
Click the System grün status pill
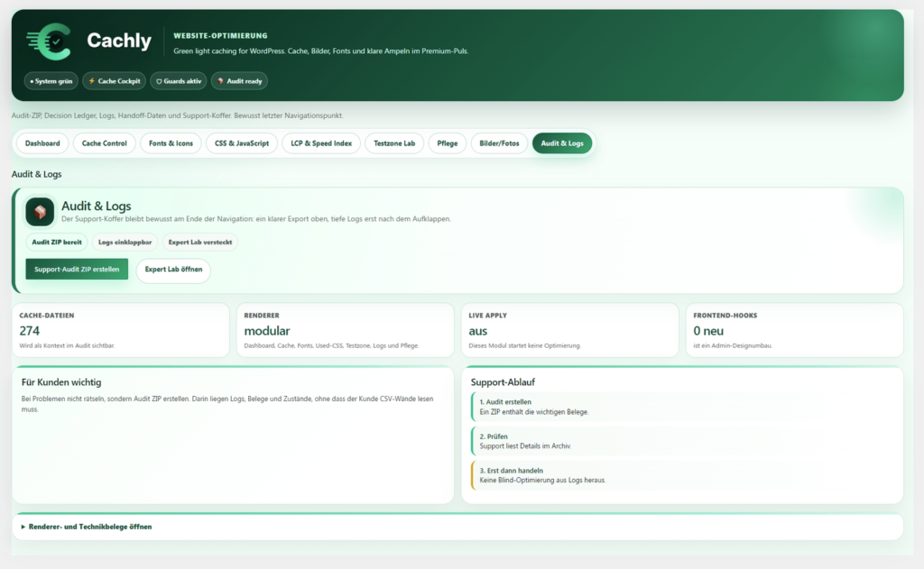(51, 81)
